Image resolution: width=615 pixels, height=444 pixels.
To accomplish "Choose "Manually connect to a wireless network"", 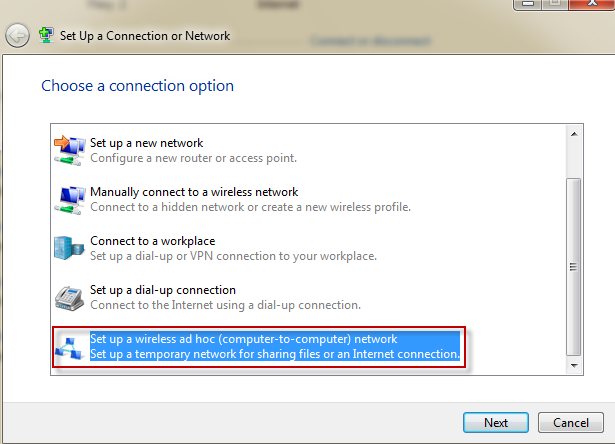I will click(194, 192).
